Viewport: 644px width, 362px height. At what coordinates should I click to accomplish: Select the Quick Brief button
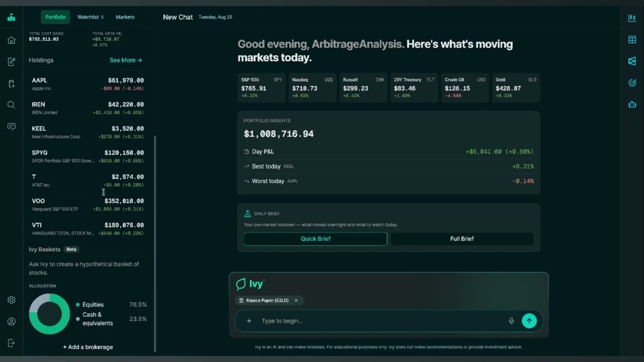pyautogui.click(x=315, y=239)
